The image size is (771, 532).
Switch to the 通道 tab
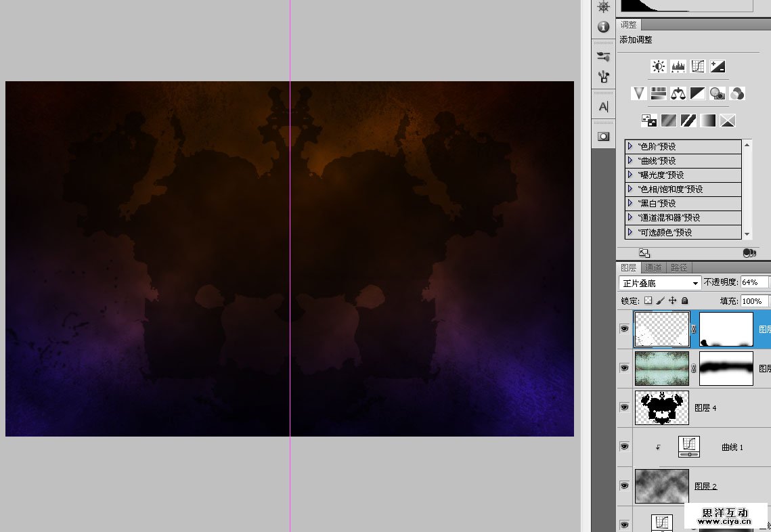(653, 268)
